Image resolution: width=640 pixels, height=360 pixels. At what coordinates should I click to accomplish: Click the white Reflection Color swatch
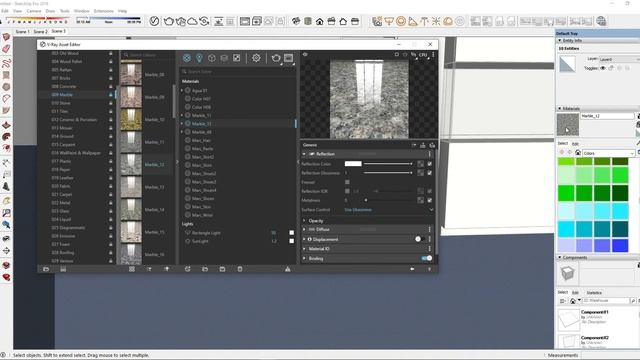tap(353, 164)
